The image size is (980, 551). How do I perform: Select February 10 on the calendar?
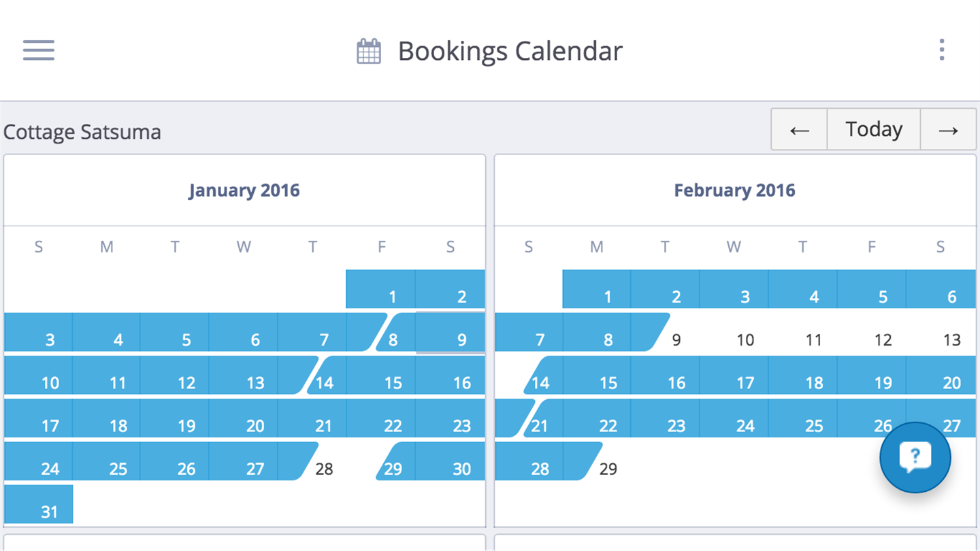point(745,339)
